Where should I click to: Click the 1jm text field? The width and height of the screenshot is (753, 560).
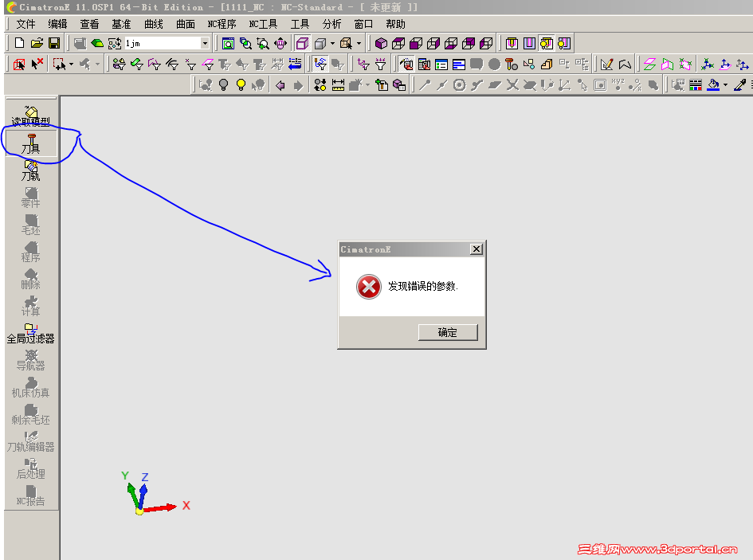click(163, 43)
